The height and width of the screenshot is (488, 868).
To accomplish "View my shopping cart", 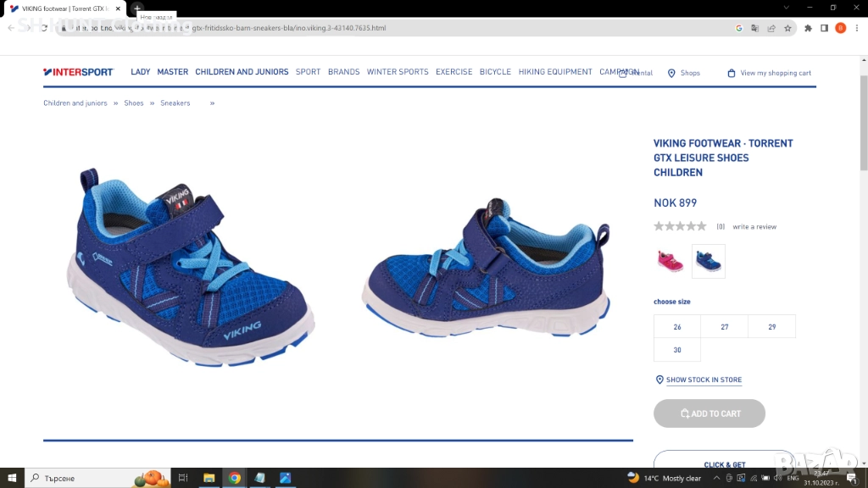I will point(769,73).
